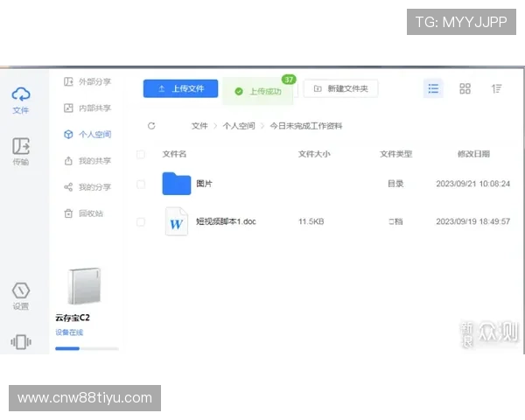525x420 pixels.
Task: Click the green 37 badge
Action: [289, 80]
